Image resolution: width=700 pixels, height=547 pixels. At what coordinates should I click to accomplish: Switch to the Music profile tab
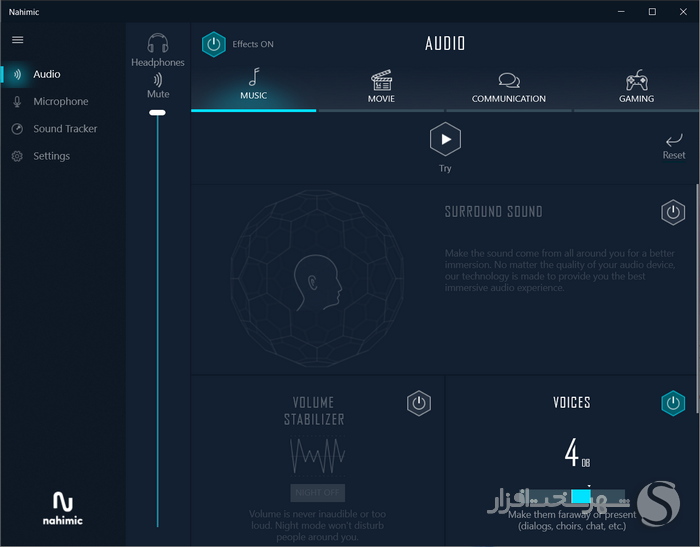[x=254, y=85]
